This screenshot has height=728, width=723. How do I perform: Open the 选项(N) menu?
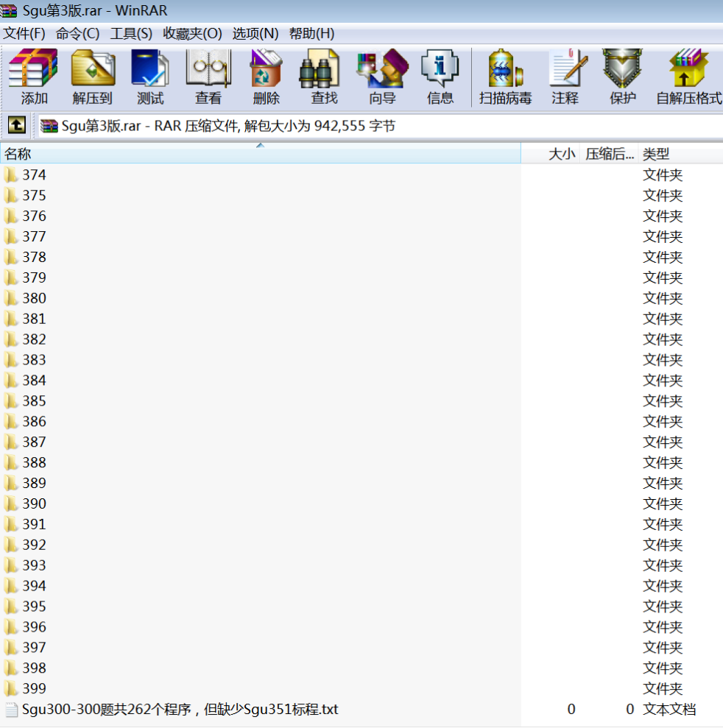pos(255,33)
